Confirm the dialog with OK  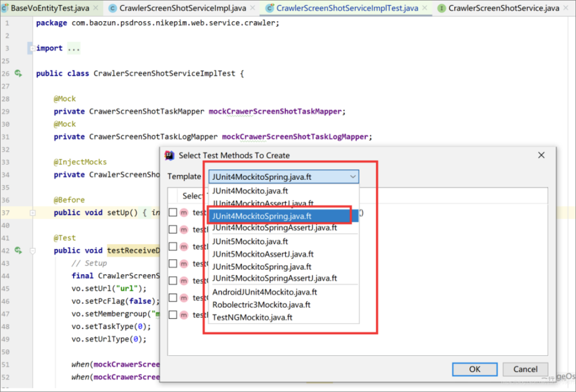(475, 369)
